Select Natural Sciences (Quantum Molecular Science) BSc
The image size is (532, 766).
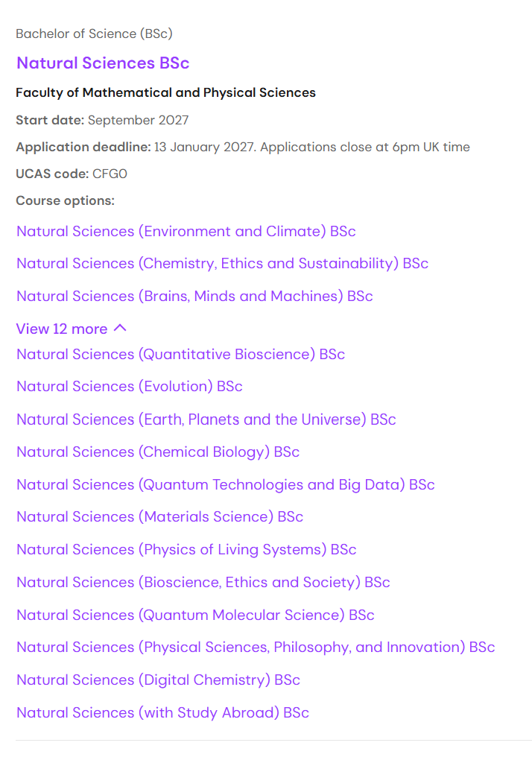195,615
